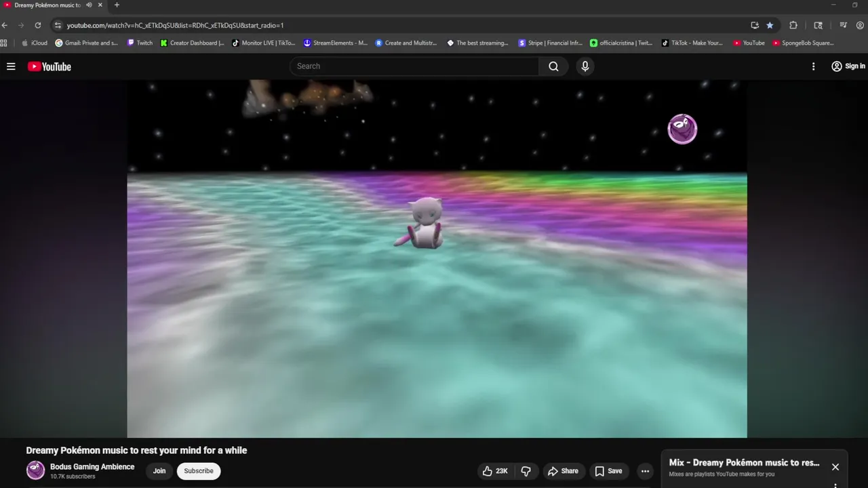This screenshot has height=488, width=868.
Task: Open the officialcristina Twitch bookmark
Action: 621,43
